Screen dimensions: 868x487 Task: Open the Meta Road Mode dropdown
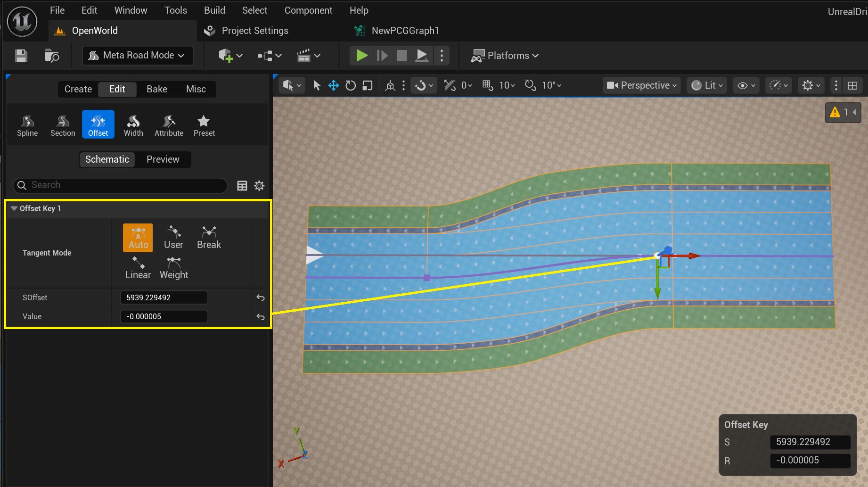(138, 56)
